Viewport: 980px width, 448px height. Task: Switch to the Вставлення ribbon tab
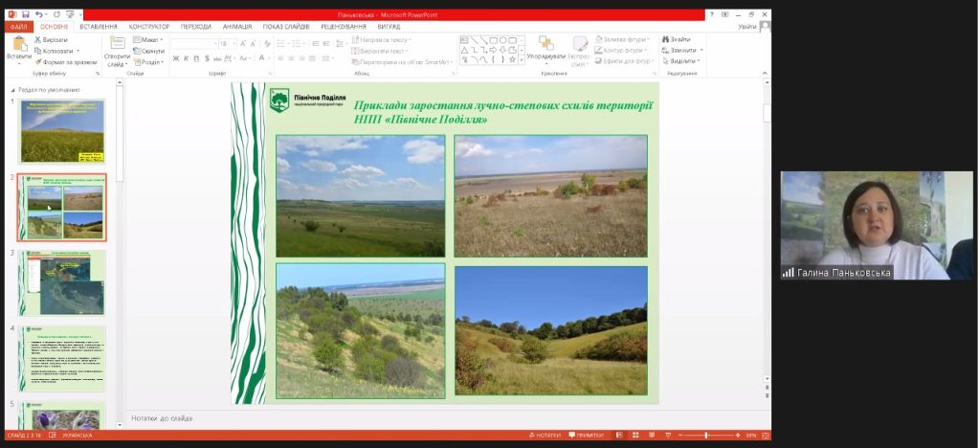tap(99, 27)
